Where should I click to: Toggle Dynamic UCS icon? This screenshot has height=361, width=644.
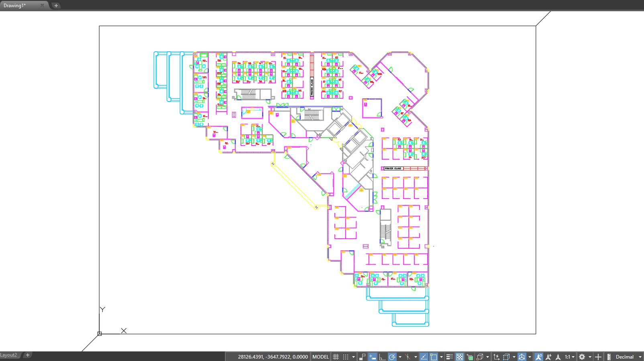click(496, 357)
